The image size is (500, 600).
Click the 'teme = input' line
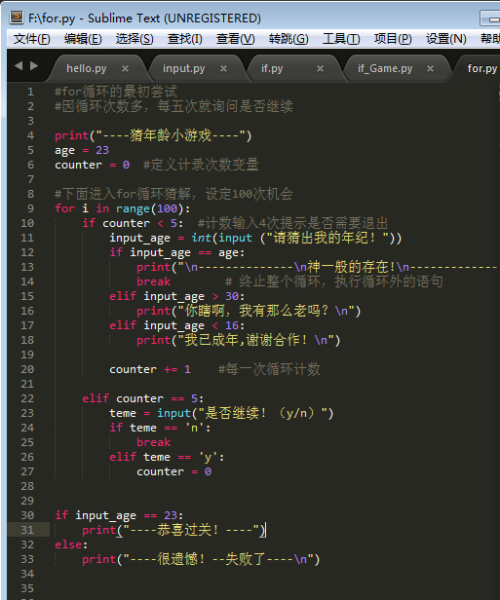click(221, 413)
